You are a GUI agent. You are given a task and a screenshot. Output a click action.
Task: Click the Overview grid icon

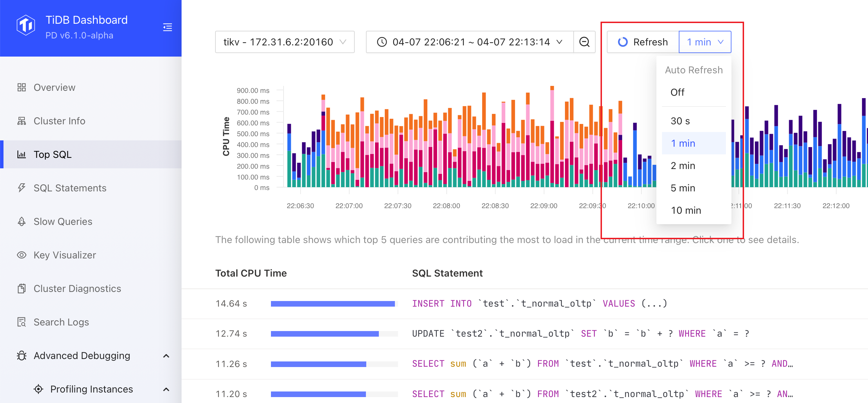coord(22,87)
